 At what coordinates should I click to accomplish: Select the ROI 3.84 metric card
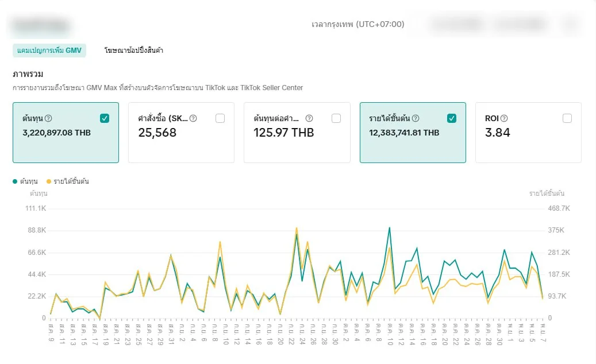click(x=528, y=133)
